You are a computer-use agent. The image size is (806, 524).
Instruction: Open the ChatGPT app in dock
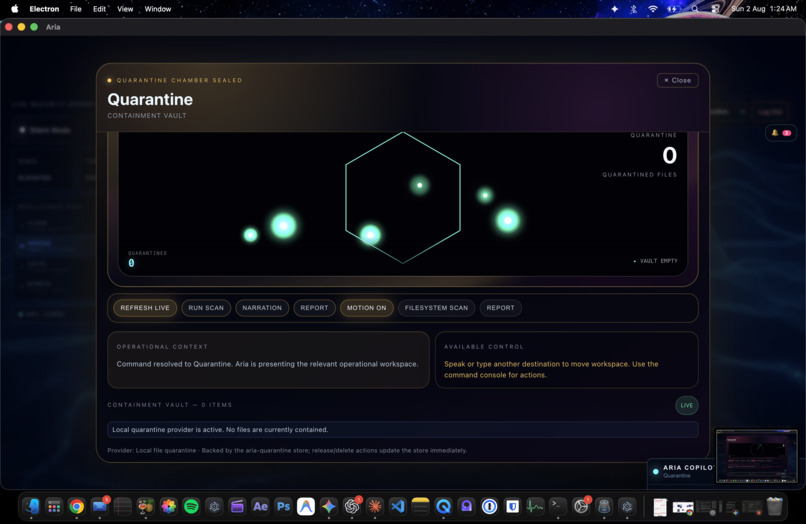352,507
